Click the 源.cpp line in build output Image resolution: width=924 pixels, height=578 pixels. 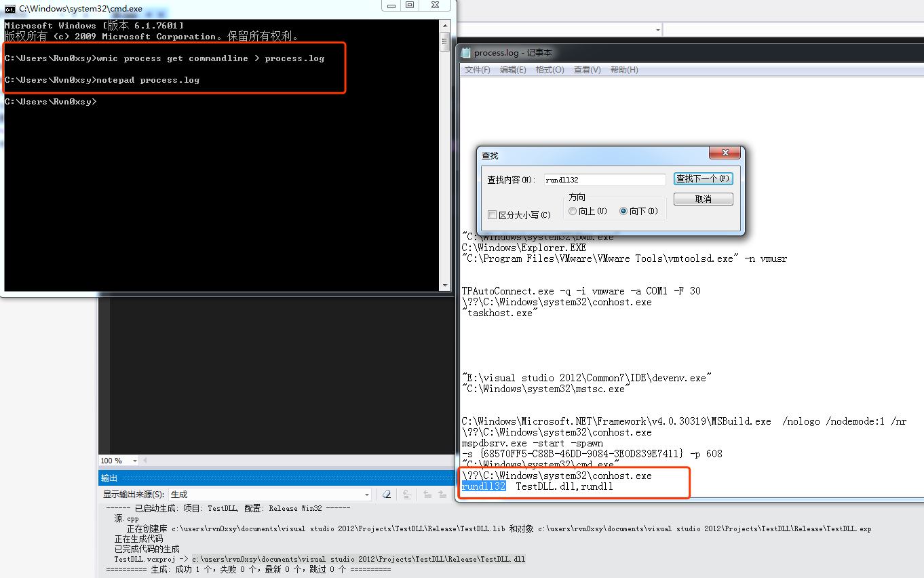coord(126,518)
